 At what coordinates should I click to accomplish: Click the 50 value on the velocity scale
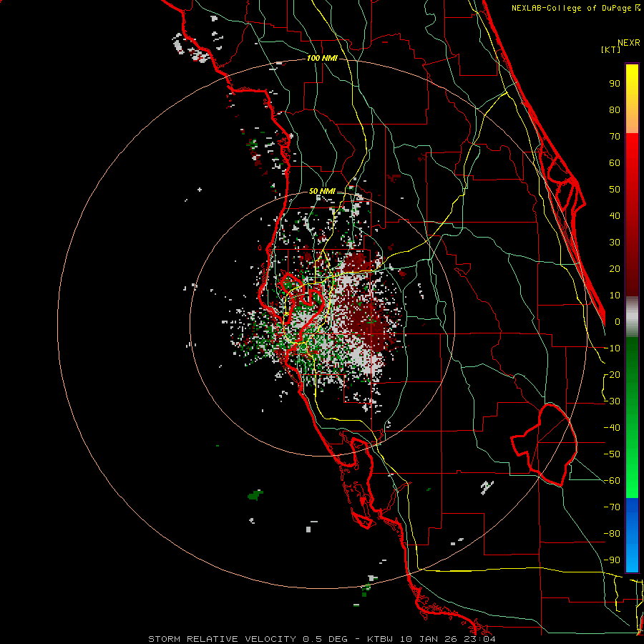[615, 190]
